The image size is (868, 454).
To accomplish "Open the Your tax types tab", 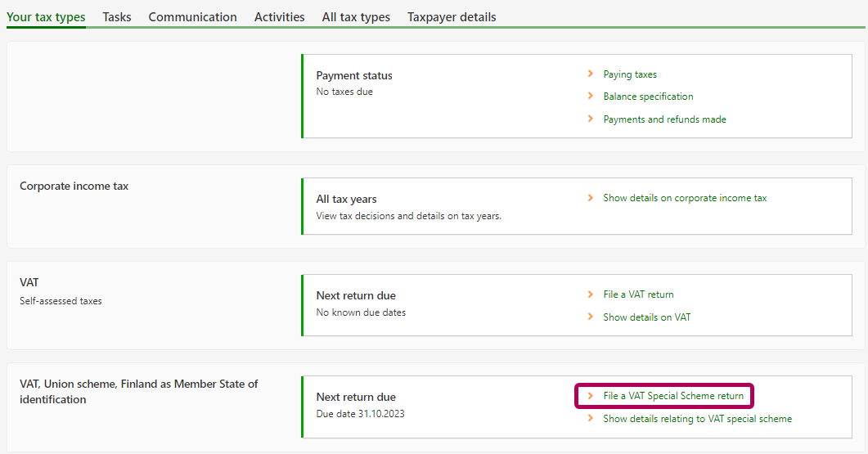I will click(x=46, y=17).
